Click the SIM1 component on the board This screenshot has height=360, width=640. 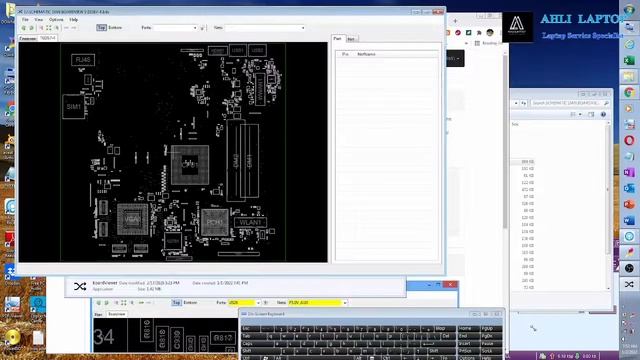click(73, 107)
